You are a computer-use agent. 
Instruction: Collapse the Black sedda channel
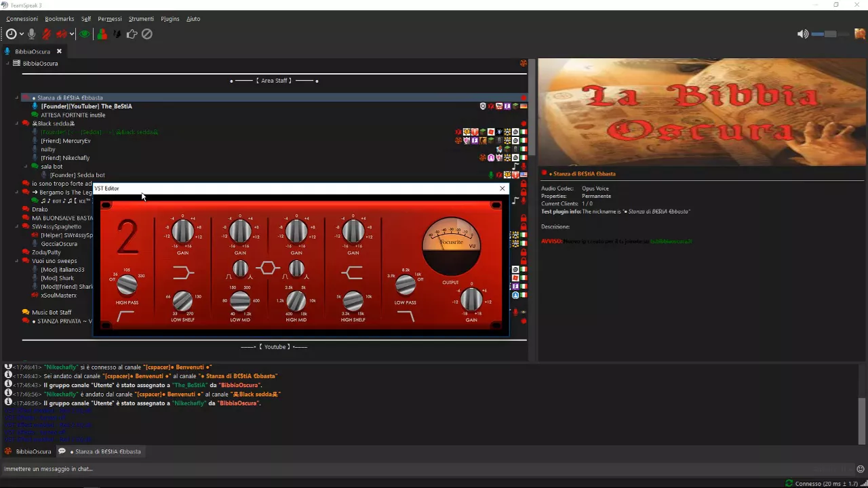pos(17,123)
